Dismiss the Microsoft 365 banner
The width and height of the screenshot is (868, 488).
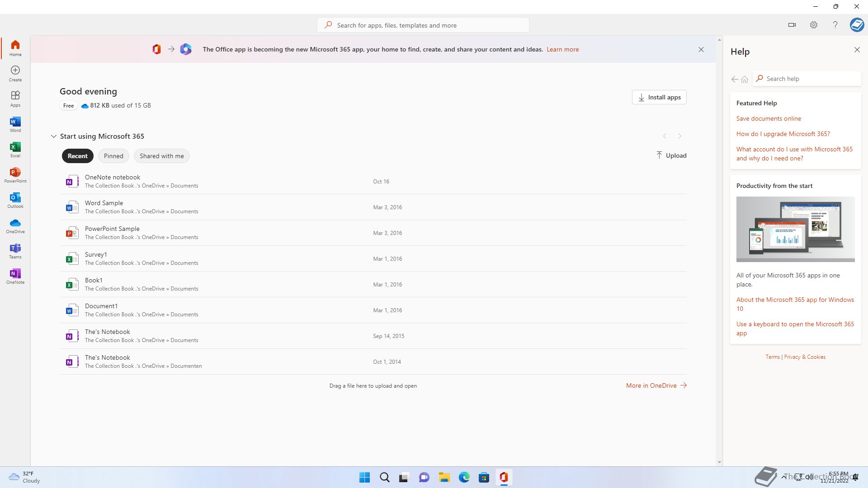[701, 49]
